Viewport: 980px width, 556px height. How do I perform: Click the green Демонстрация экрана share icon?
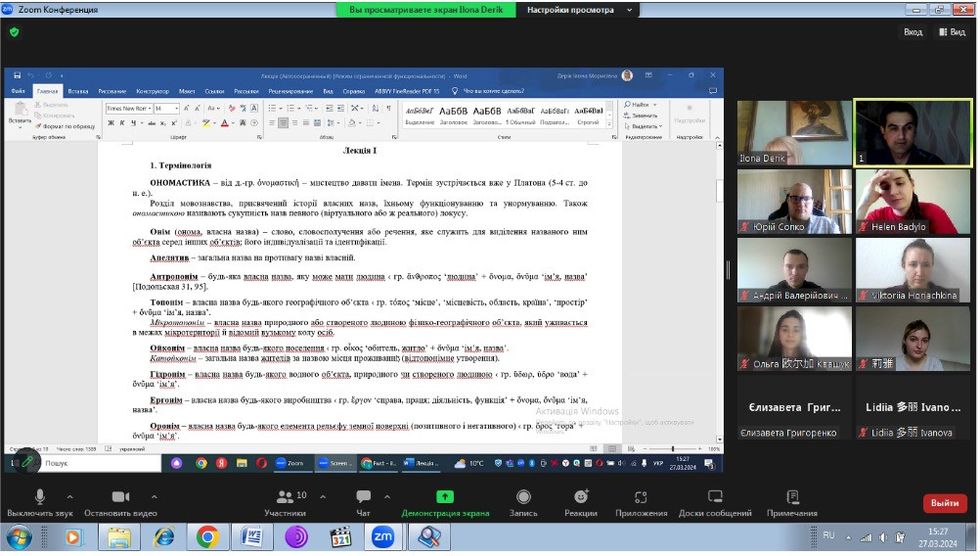click(x=445, y=497)
